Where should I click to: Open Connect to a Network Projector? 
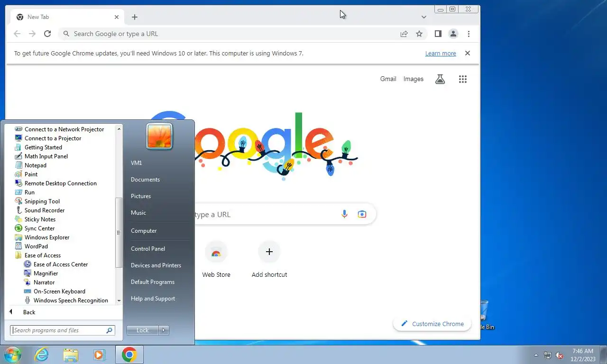(x=64, y=129)
